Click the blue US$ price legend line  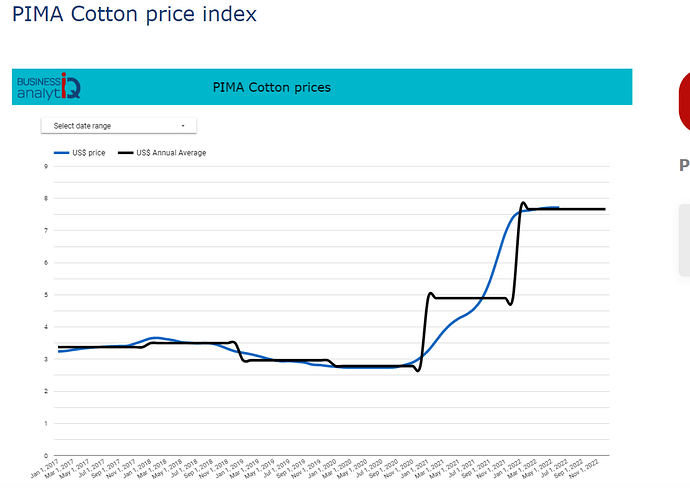(62, 153)
